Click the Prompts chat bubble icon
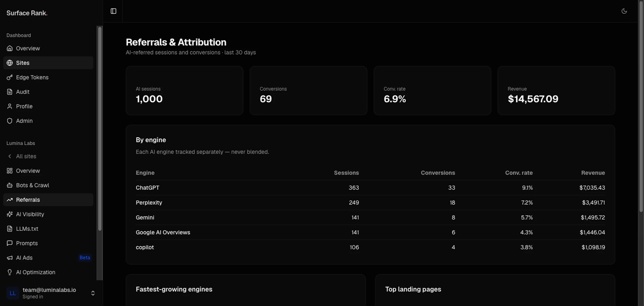Viewport: 644px width, 306px height. point(10,243)
